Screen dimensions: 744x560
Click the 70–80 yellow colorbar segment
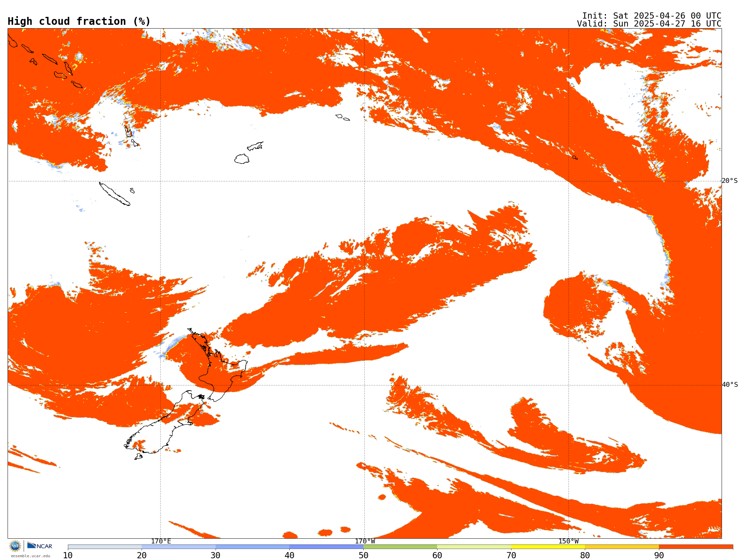(x=548, y=547)
